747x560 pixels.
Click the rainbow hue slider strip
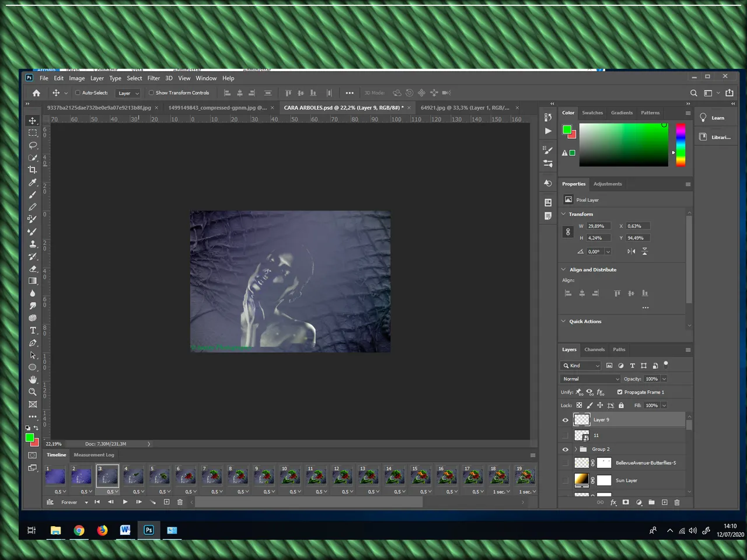(x=680, y=145)
